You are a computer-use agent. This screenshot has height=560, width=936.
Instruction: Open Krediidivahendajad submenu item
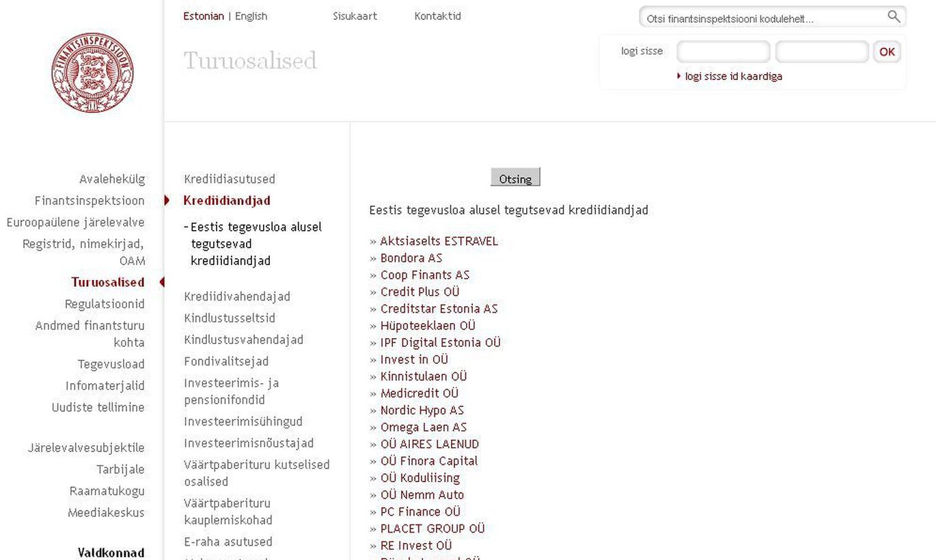237,296
